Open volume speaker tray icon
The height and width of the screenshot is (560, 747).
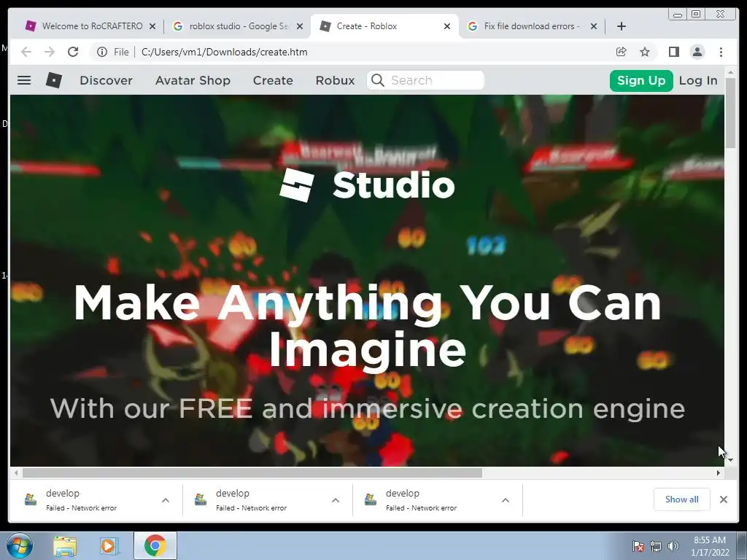coord(673,546)
